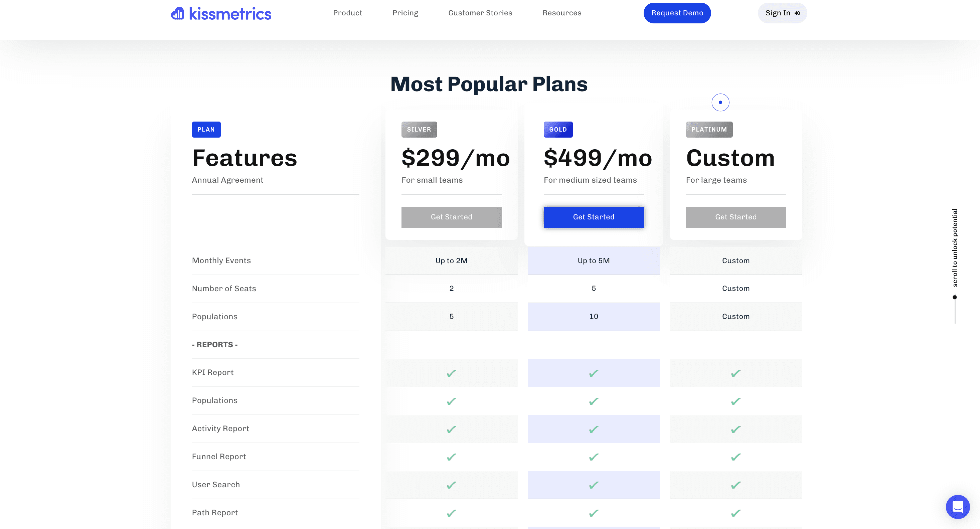The width and height of the screenshot is (980, 529).
Task: Click 'For large teams' text
Action: pyautogui.click(x=716, y=180)
